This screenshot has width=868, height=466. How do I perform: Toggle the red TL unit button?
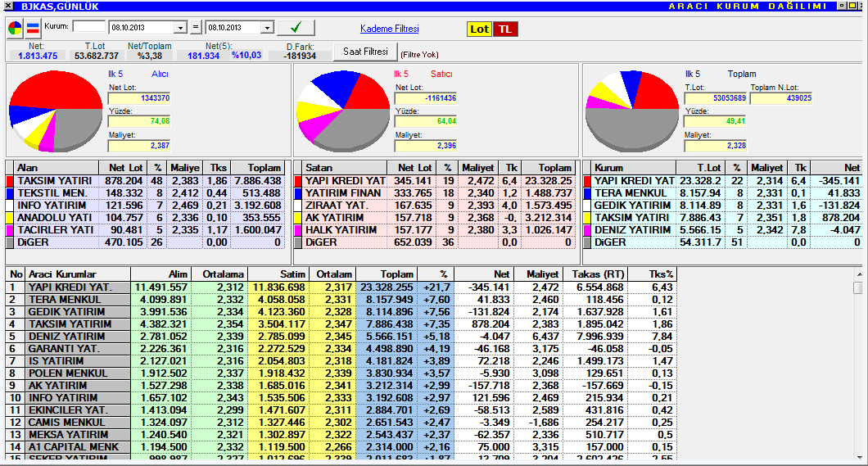tap(505, 29)
